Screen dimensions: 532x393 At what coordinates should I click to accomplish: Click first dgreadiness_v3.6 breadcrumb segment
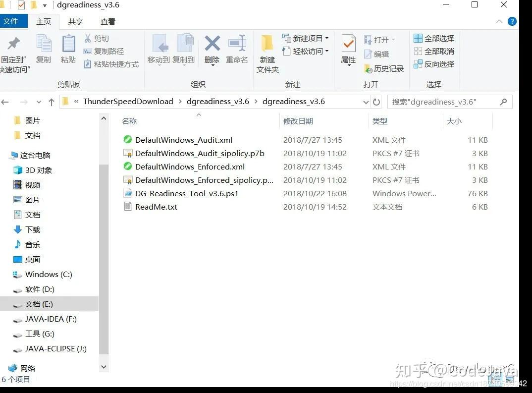[218, 102]
